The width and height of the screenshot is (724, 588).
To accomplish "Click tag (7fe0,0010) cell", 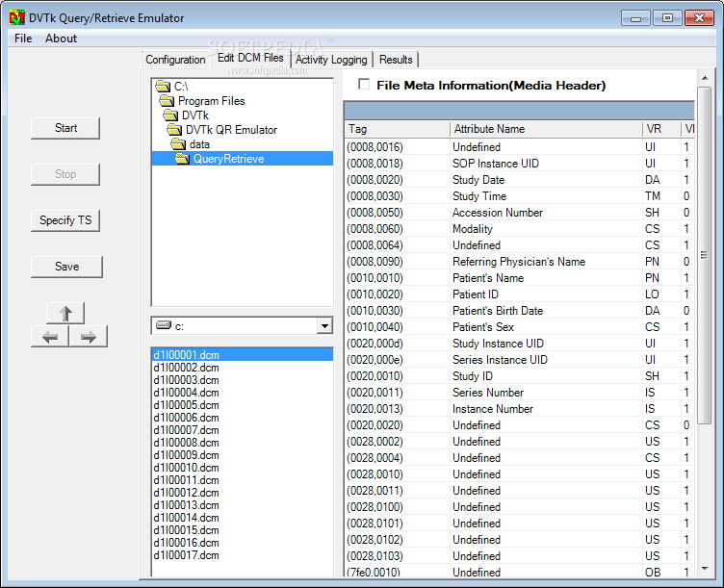I will (397, 573).
